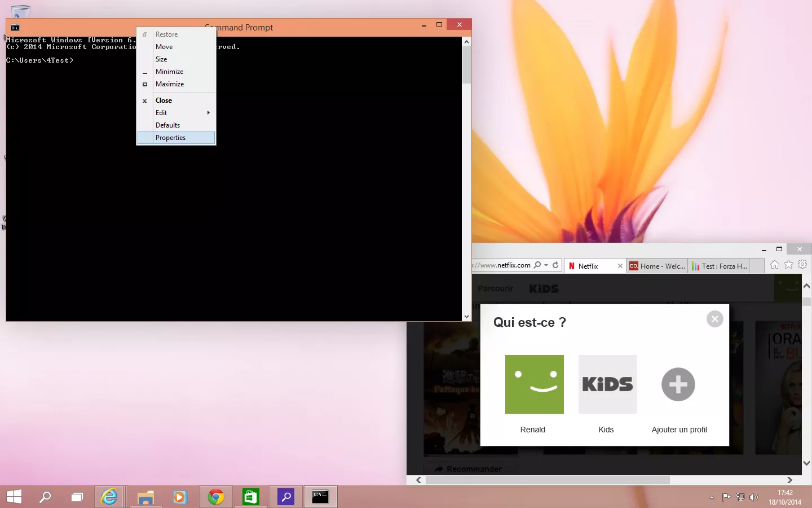Image resolution: width=812 pixels, height=508 pixels.
Task: Click the browser horizontal scrollbar left arrow
Action: pos(419,480)
